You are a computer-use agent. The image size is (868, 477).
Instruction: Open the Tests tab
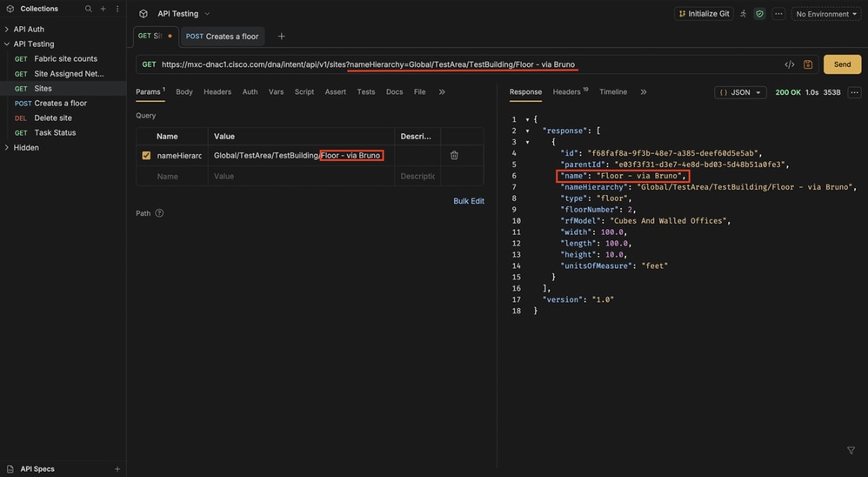366,92
